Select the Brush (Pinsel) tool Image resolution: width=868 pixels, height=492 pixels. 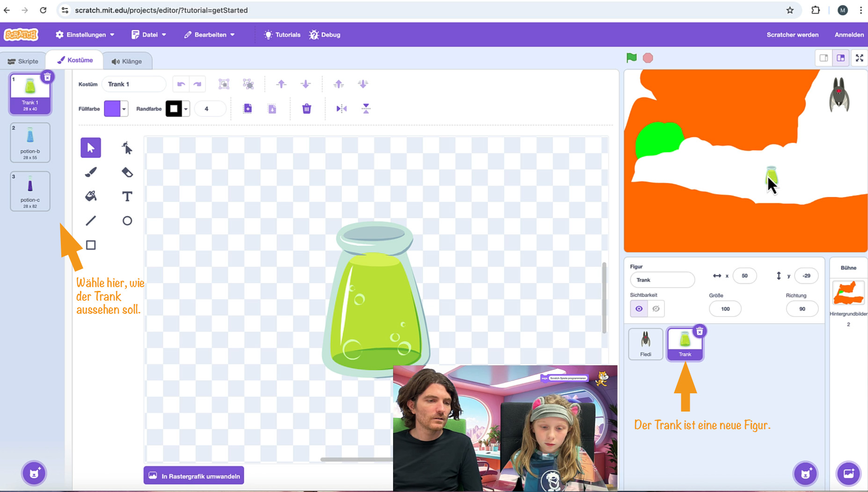click(x=91, y=173)
